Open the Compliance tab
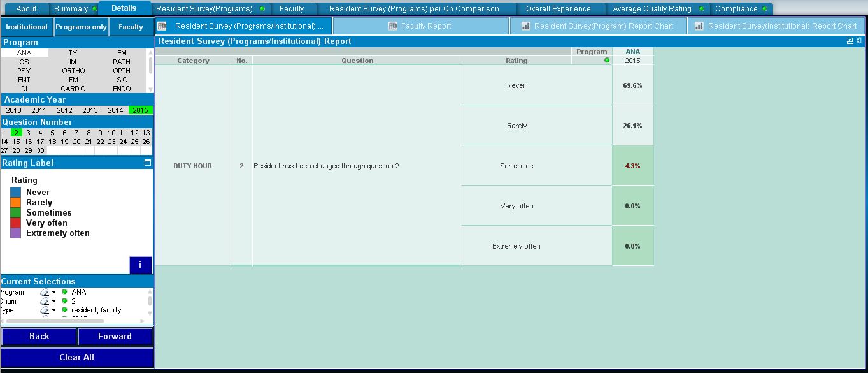Screen dimensions: 868x373 point(740,9)
